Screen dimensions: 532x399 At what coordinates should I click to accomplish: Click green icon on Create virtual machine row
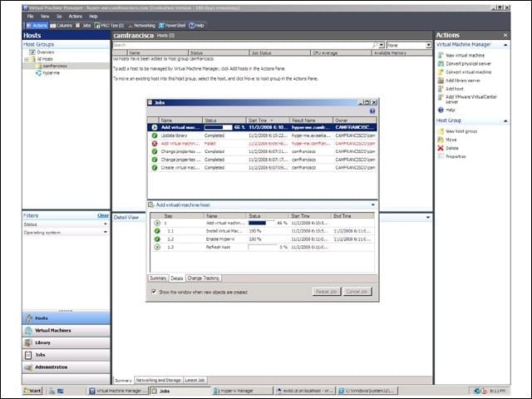coord(155,168)
